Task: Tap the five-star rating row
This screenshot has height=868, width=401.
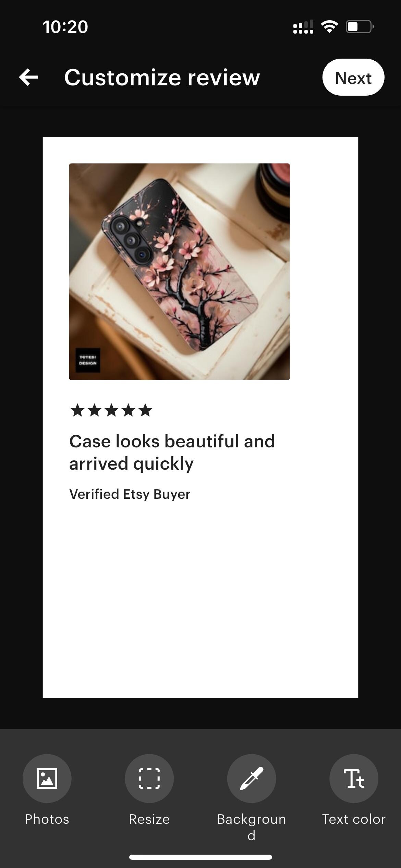Action: [111, 410]
